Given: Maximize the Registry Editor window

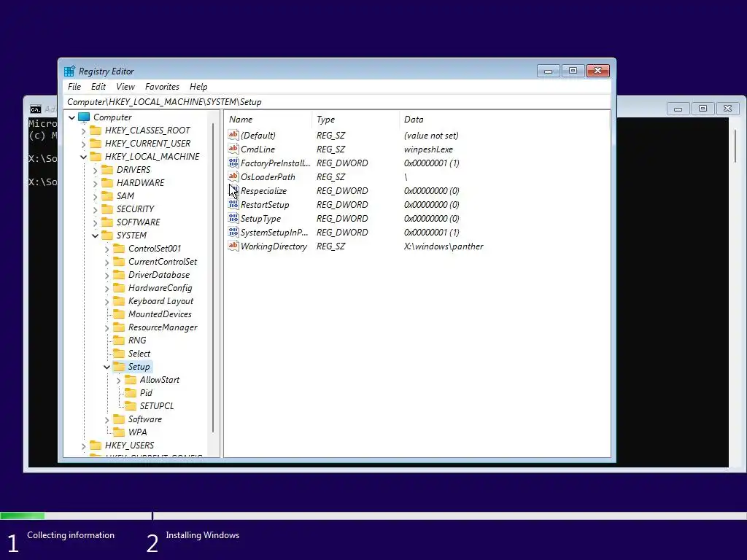Looking at the screenshot, I should (573, 71).
